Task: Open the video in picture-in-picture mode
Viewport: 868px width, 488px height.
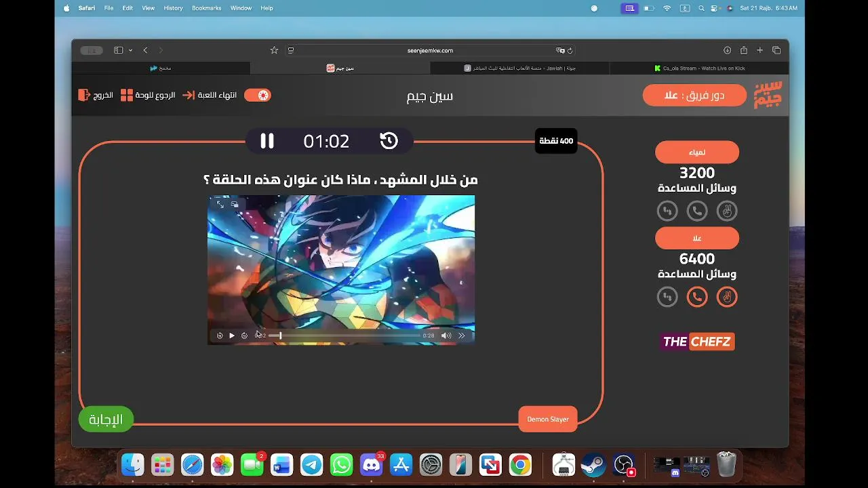Action: (235, 204)
